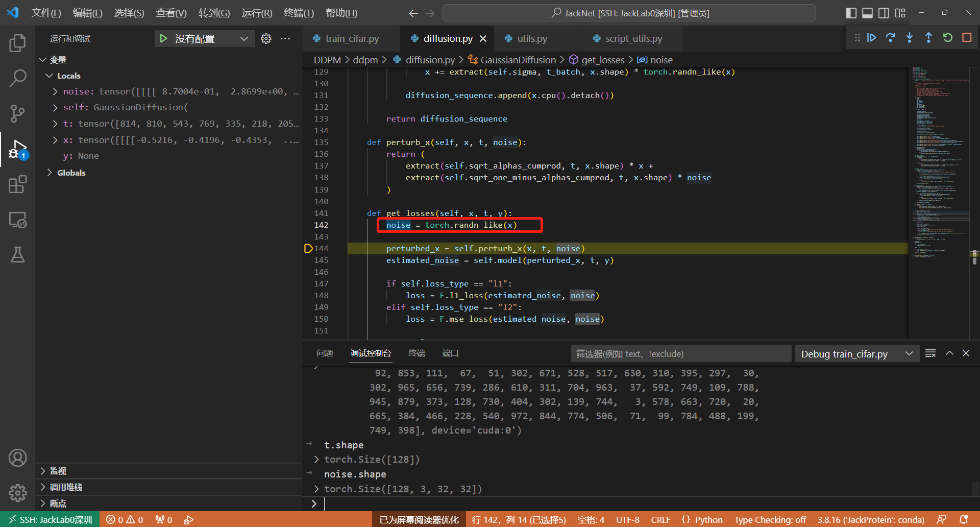This screenshot has width=980, height=527.
Task: Toggle secondary side bar visibility
Action: click(x=884, y=13)
